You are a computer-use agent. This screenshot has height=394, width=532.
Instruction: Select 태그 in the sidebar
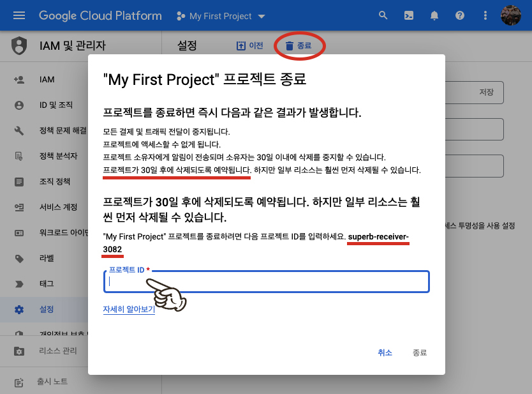(x=47, y=284)
